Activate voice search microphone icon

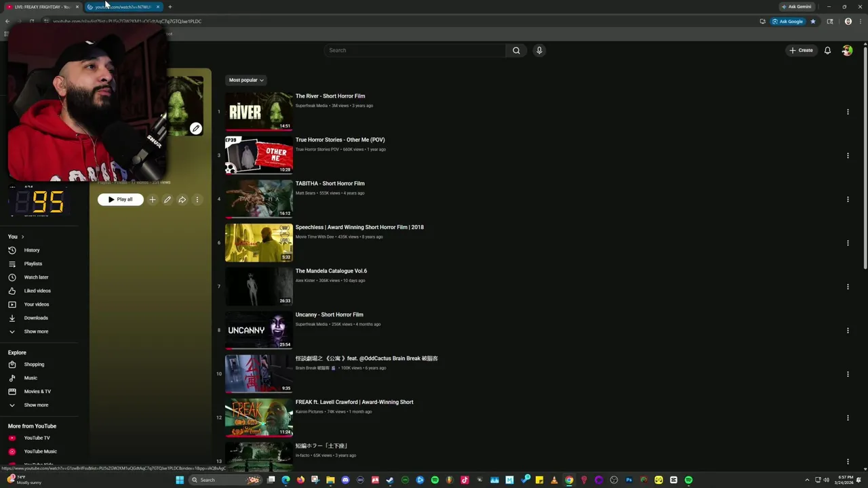[539, 50]
